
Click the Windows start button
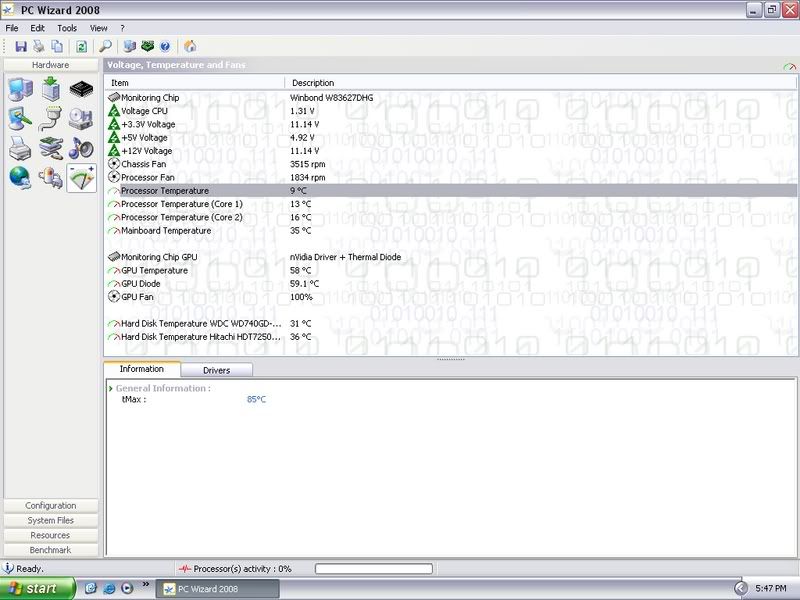coord(38,588)
